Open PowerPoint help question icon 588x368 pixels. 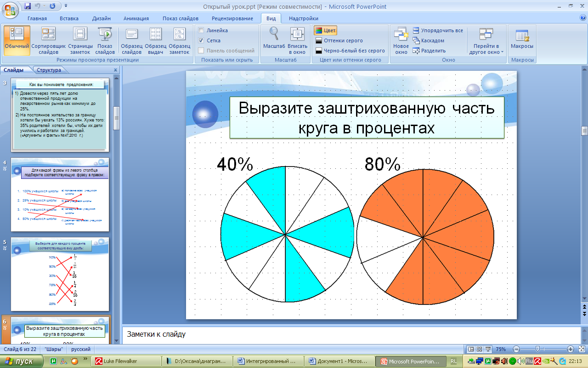pos(583,18)
